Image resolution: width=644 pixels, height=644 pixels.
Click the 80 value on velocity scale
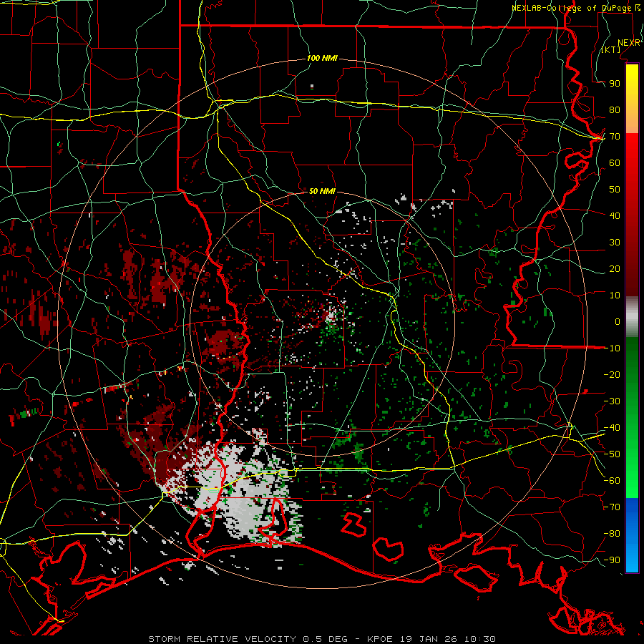[x=615, y=110]
